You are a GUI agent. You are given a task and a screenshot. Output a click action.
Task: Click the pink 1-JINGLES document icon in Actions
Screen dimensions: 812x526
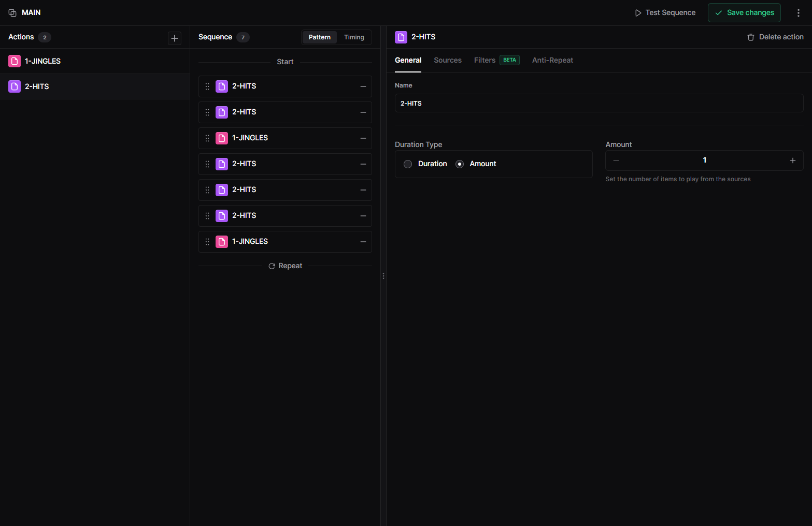(14, 61)
